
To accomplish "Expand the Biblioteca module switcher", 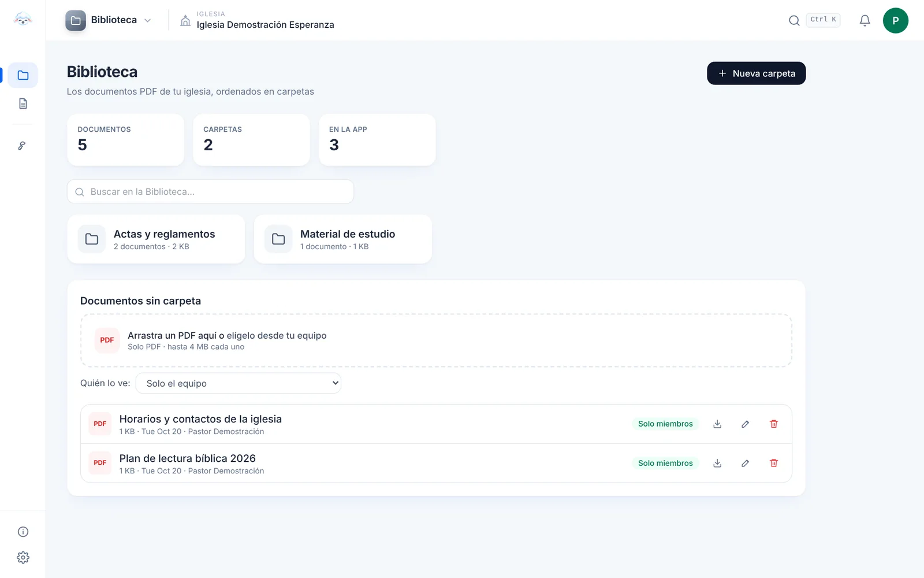I will pyautogui.click(x=109, y=20).
